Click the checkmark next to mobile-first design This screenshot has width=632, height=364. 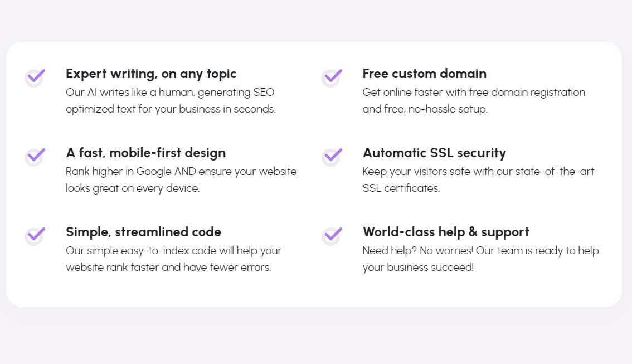35,157
